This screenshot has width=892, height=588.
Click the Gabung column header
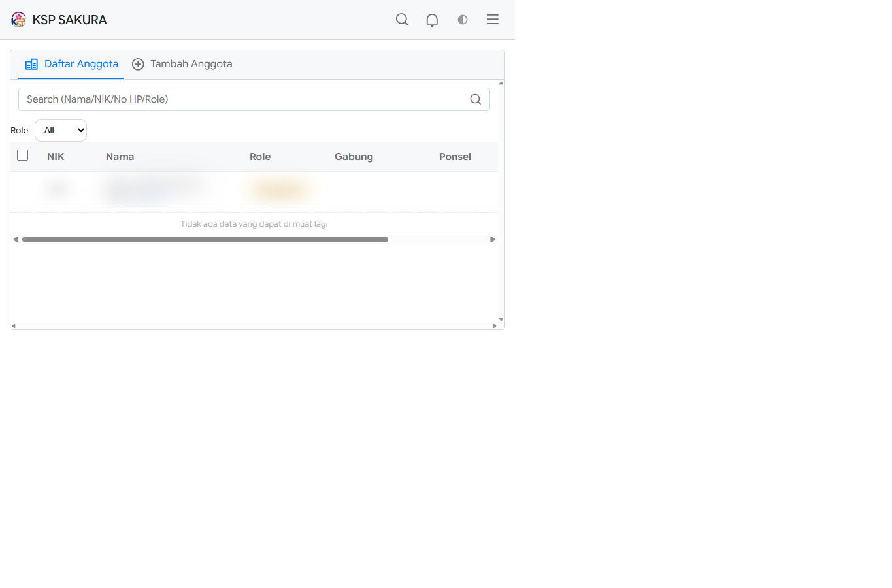(x=354, y=157)
